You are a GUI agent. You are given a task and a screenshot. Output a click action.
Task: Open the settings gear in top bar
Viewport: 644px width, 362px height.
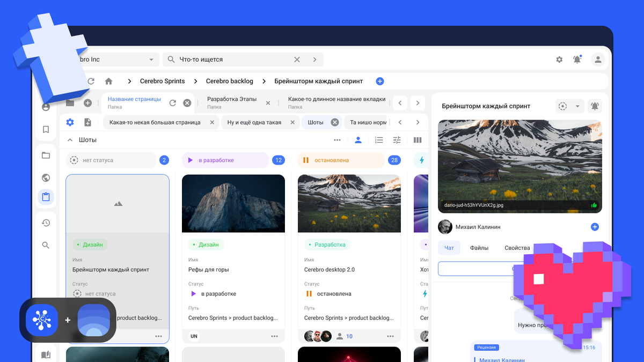[x=559, y=60]
